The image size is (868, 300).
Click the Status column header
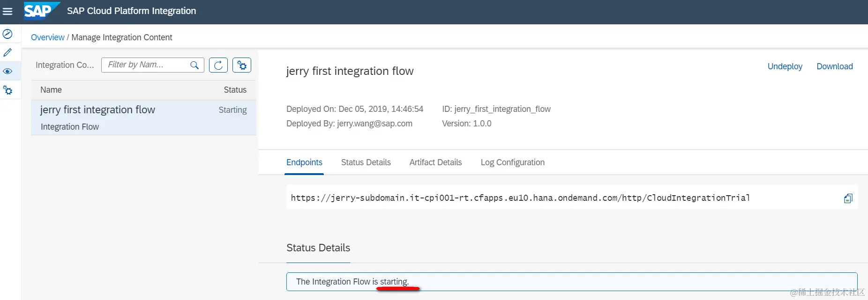coord(235,90)
